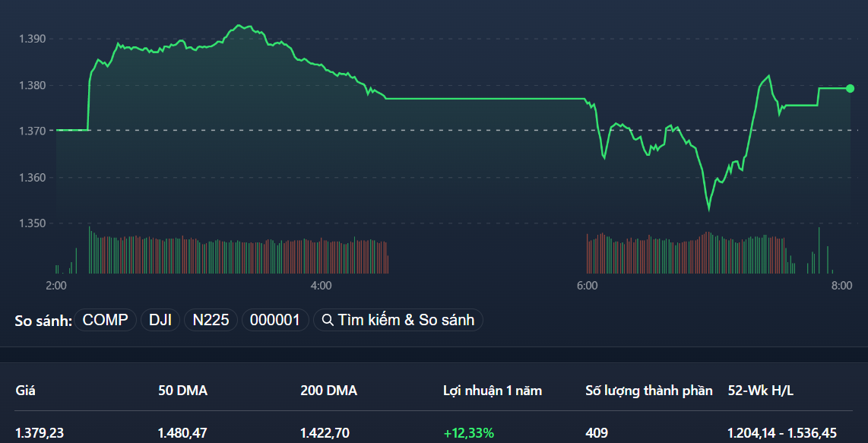The image size is (868, 443).
Task: Click the Giá column header
Action: (x=25, y=391)
